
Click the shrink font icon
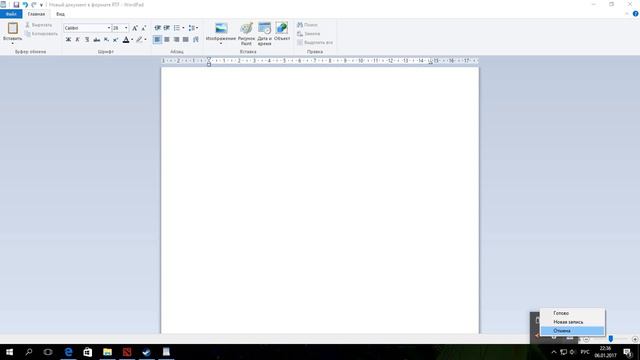(x=144, y=28)
